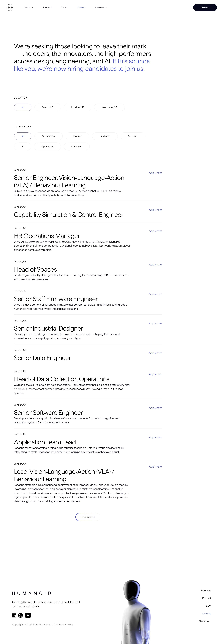Open the Product menu in top navigation
This screenshot has height=644, width=223.
point(47,8)
